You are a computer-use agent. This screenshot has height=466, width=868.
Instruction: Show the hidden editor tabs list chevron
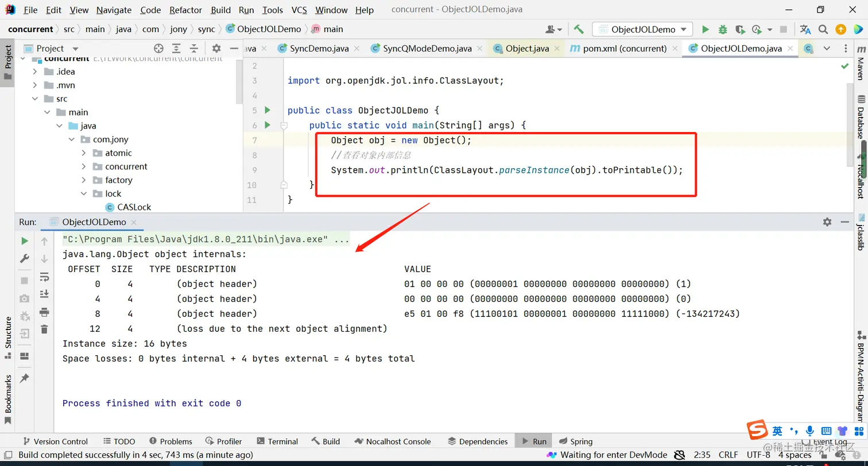coord(827,49)
